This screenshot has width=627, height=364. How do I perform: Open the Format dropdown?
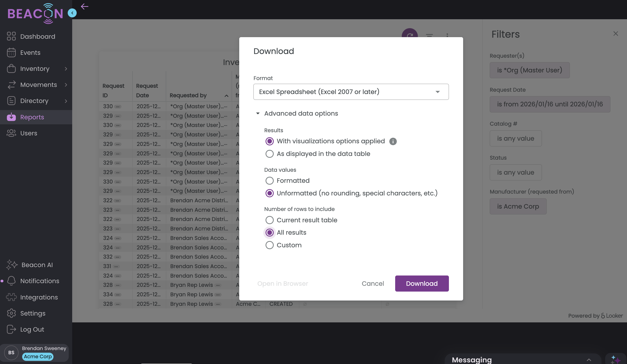click(351, 92)
